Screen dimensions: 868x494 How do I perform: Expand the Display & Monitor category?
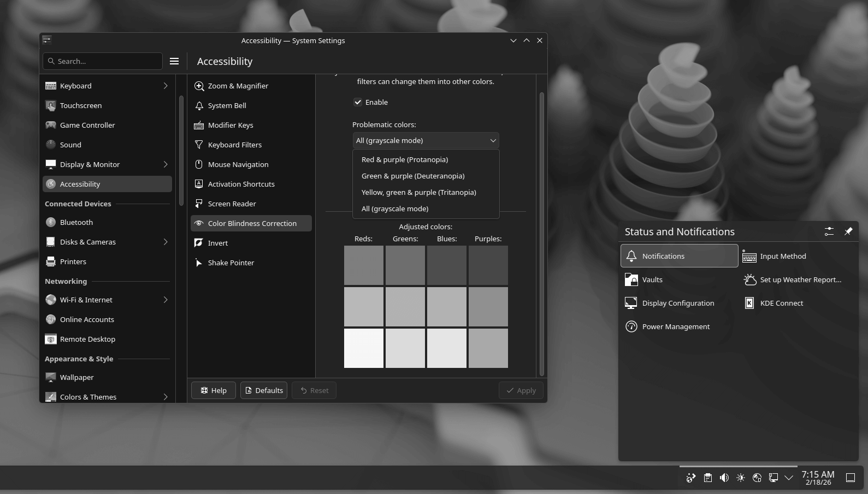pyautogui.click(x=165, y=164)
